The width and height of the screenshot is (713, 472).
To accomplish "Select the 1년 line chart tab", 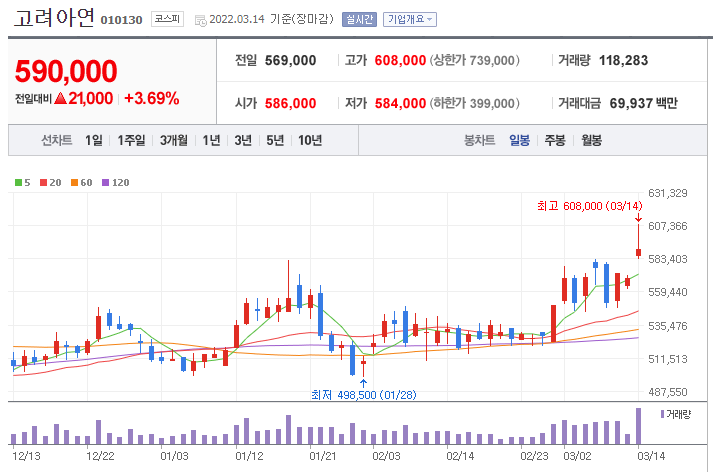I will pyautogui.click(x=211, y=140).
